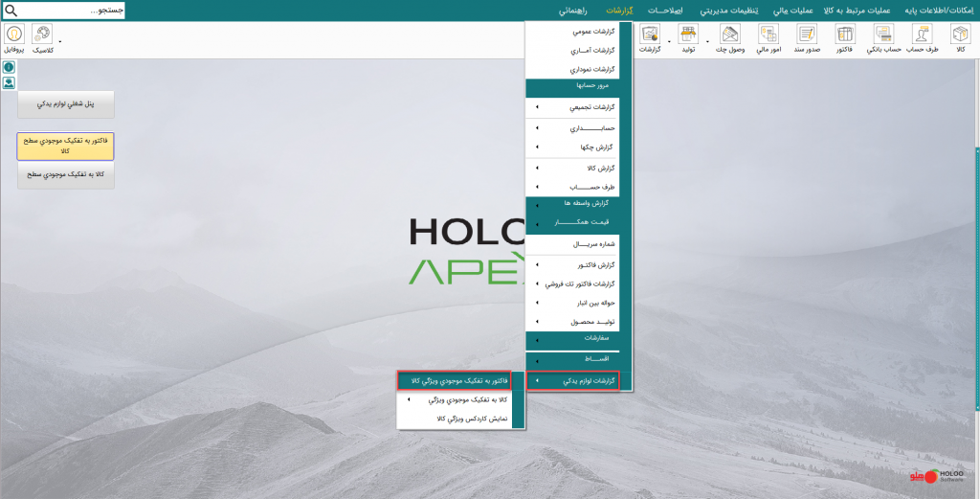The height and width of the screenshot is (499, 980).
Task: Select گزارشات عمومی menu entry
Action: [572, 32]
